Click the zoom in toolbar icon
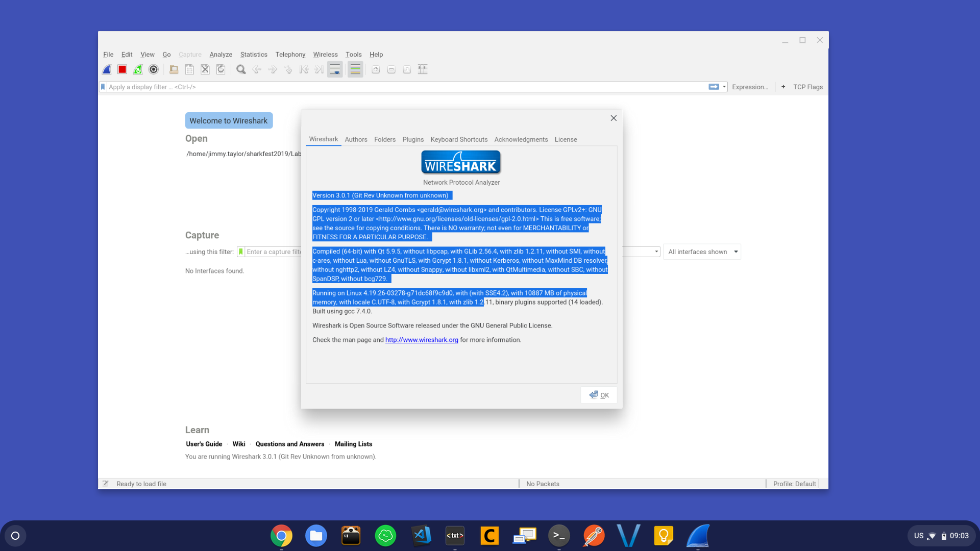 point(376,69)
